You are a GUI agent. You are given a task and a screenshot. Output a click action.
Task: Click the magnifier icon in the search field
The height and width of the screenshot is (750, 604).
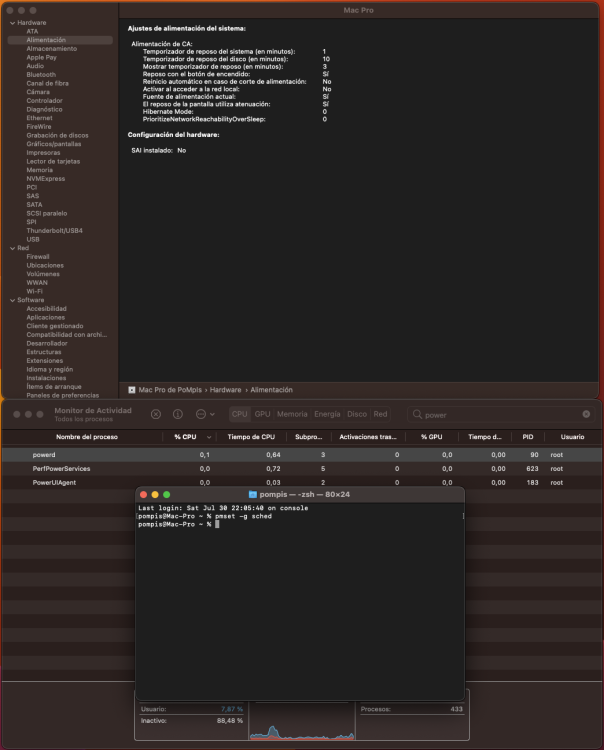coord(417,414)
